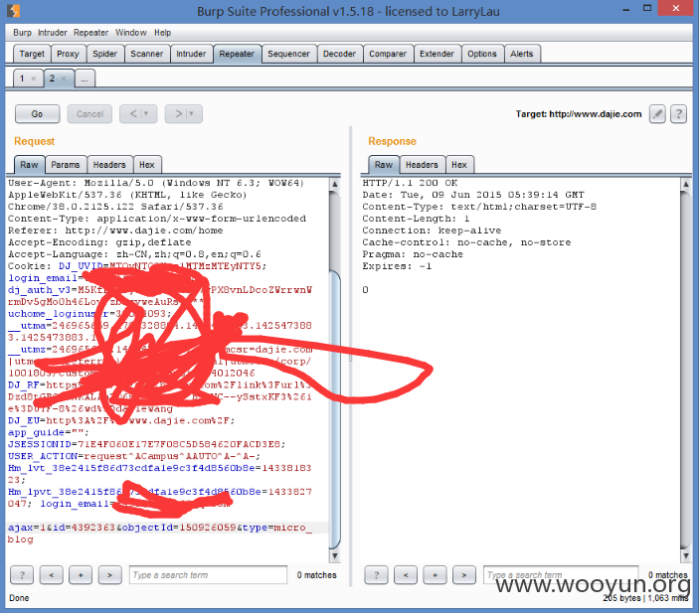700x613 pixels.
Task: Click the request search term field
Action: click(208, 575)
